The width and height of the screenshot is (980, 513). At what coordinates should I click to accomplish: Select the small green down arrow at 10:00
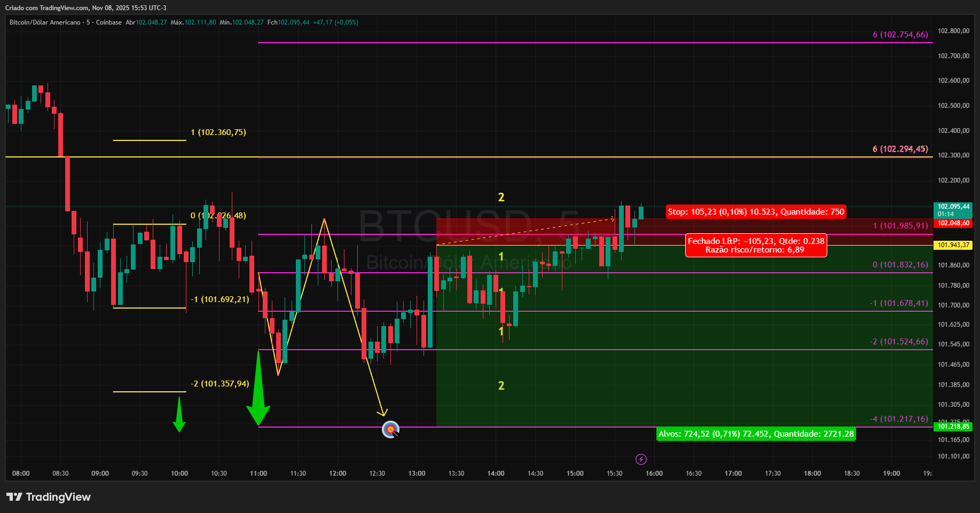pyautogui.click(x=179, y=415)
